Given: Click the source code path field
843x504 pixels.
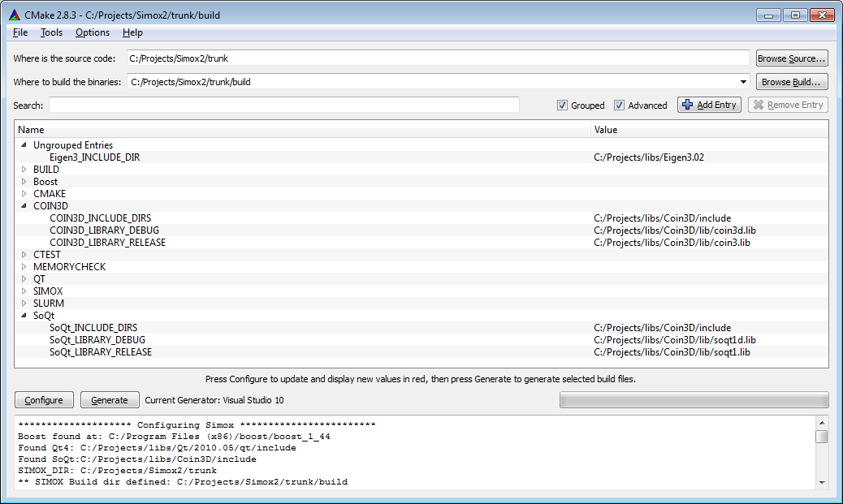Looking at the screenshot, I should click(439, 58).
